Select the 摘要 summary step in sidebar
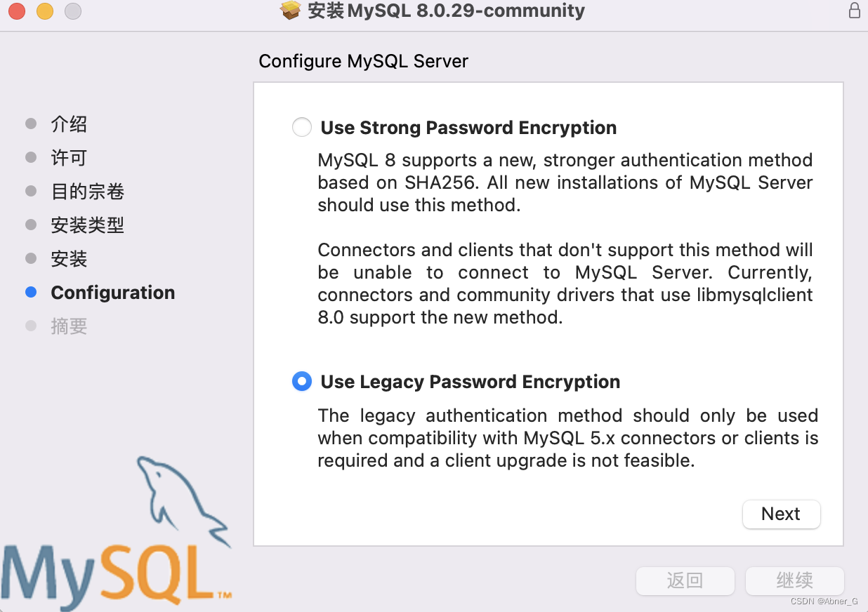868x612 pixels. click(x=69, y=326)
